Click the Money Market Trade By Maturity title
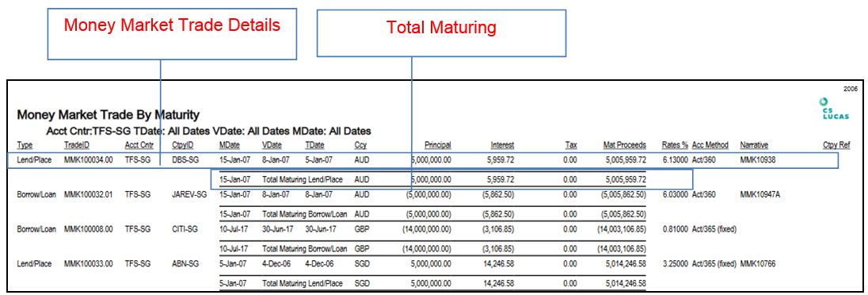 pyautogui.click(x=108, y=115)
